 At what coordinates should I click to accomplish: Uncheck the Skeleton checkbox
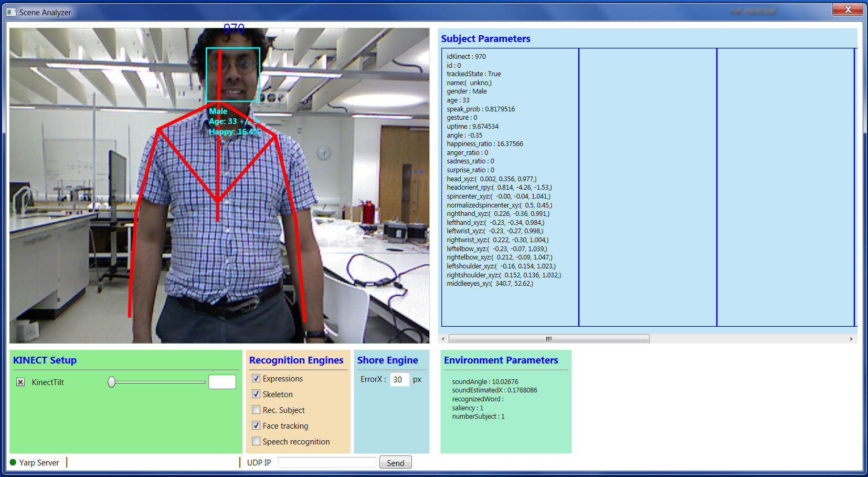[256, 394]
